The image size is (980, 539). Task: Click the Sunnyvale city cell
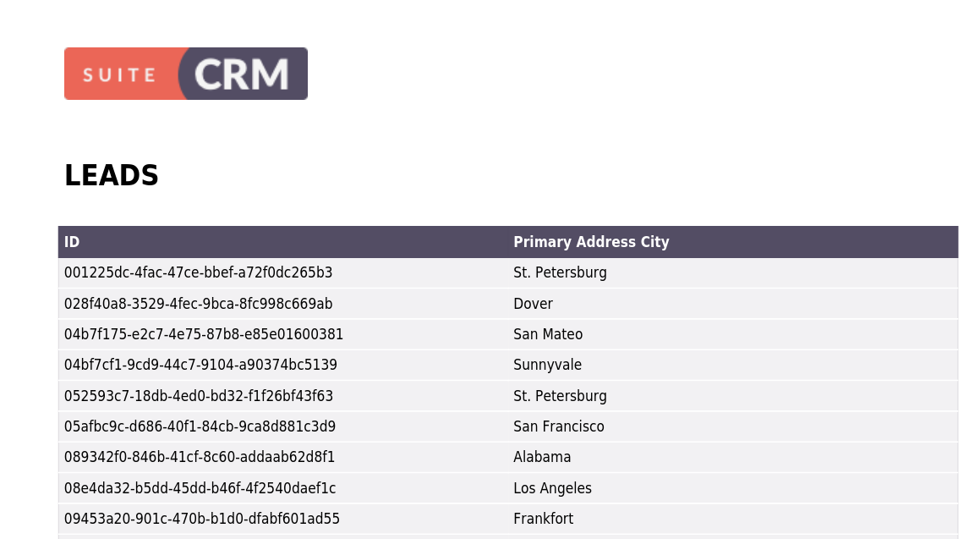[x=547, y=365]
